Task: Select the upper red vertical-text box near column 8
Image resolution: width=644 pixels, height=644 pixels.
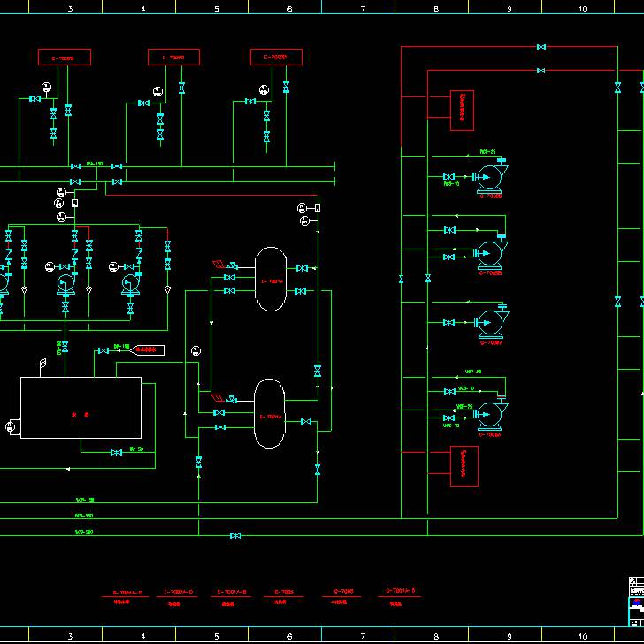Action: [x=462, y=110]
